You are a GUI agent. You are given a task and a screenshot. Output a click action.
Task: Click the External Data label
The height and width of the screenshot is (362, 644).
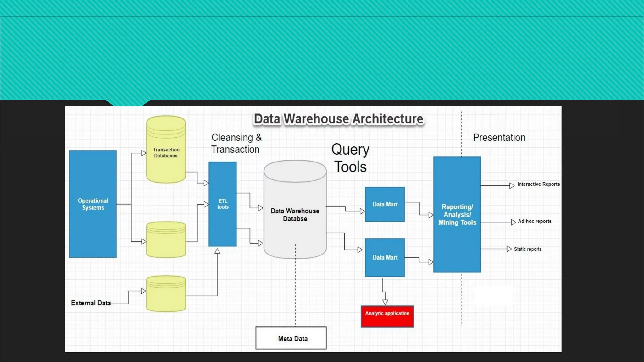(x=91, y=303)
